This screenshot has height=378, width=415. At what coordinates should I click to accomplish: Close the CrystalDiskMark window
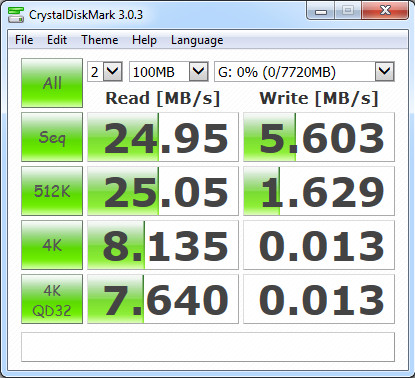385,11
